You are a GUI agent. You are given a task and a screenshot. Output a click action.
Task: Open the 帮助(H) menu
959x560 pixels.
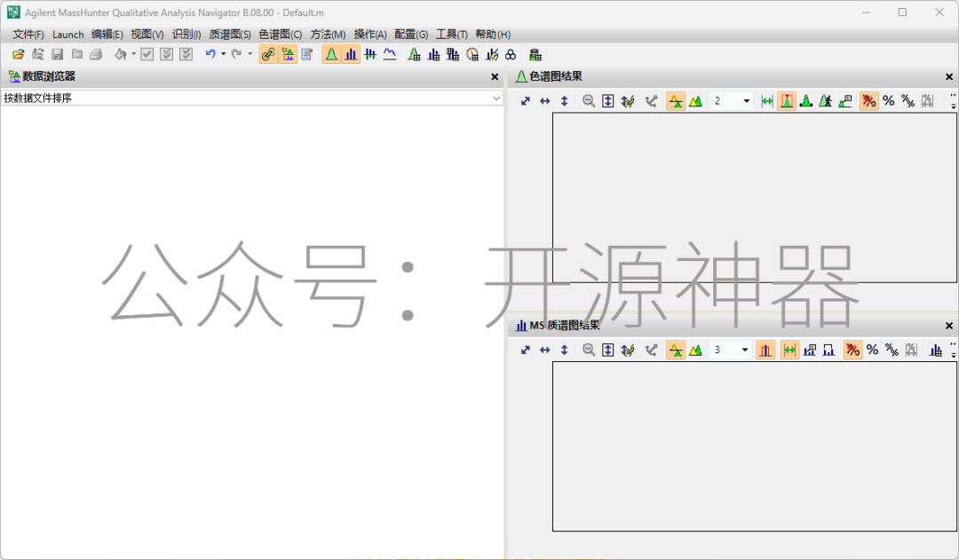coord(493,35)
